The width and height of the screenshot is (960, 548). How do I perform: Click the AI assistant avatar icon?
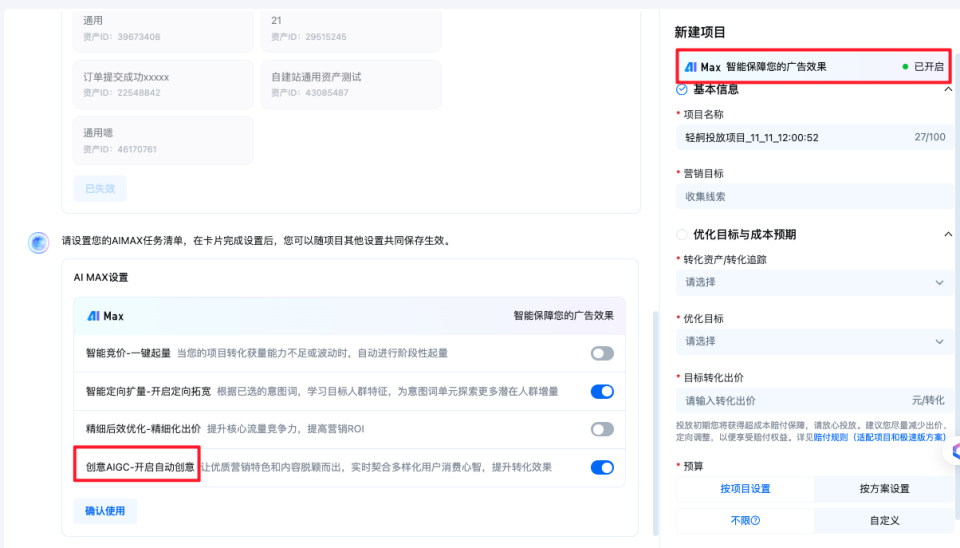tap(39, 242)
